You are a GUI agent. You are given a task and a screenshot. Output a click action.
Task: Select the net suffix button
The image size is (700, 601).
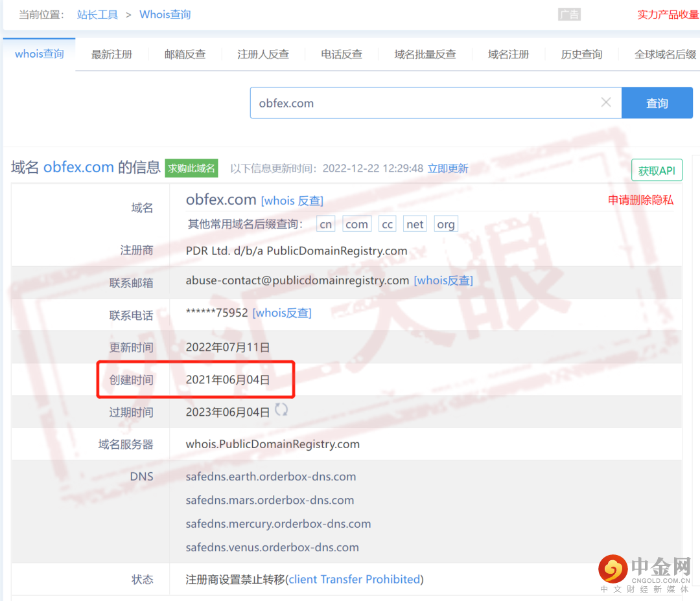(x=415, y=224)
